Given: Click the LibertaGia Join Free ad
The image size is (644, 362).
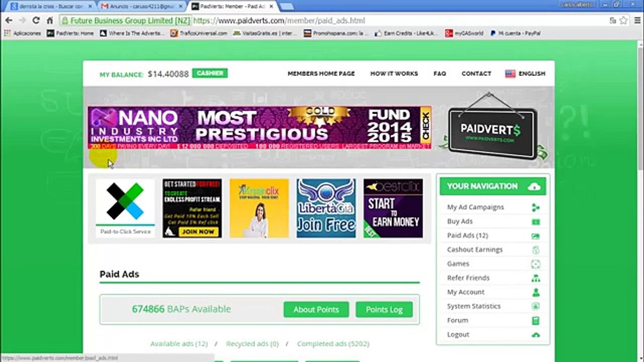Looking at the screenshot, I should (x=326, y=208).
